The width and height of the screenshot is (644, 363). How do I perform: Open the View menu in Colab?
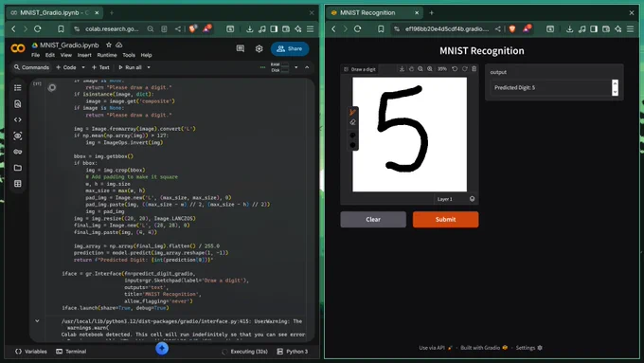tap(66, 55)
